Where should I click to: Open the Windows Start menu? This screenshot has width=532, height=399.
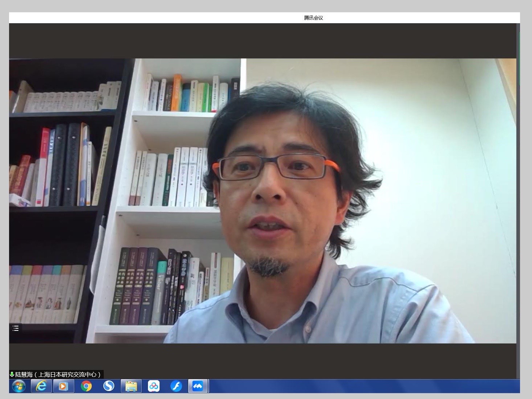18,386
